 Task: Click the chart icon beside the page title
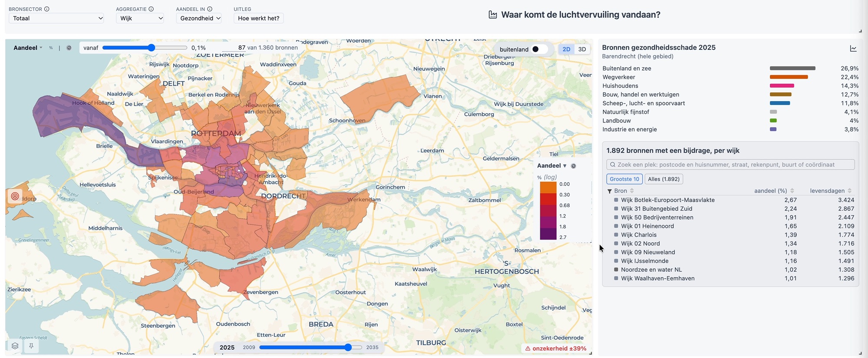493,15
